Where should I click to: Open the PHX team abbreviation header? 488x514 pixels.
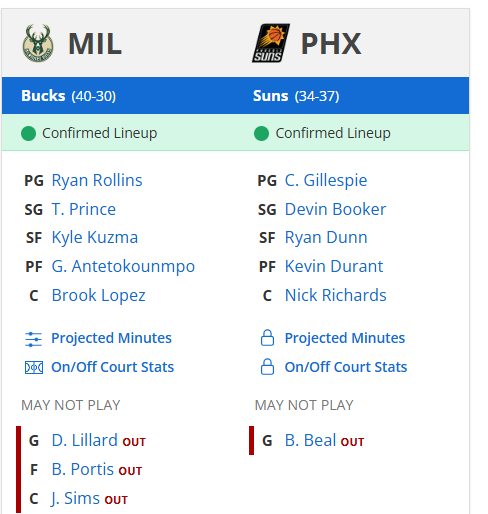pos(331,43)
